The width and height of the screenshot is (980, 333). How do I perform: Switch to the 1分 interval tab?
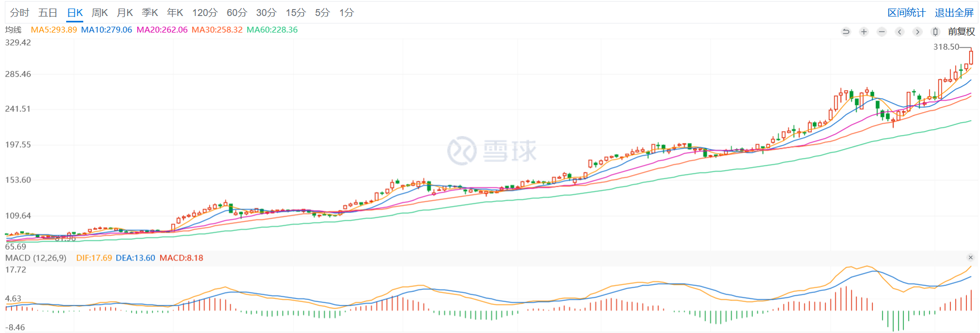pyautogui.click(x=346, y=13)
